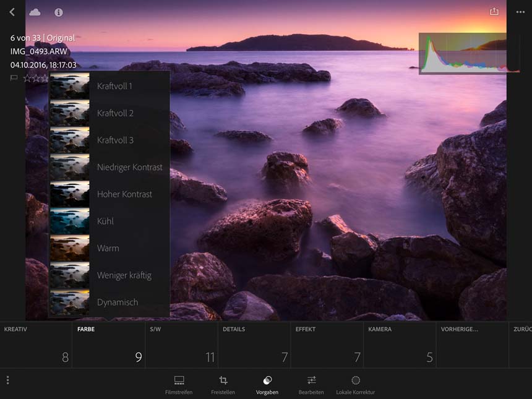Viewport: 532px width, 399px height.
Task: Expand the KREATIV preset group
Action: coord(36,344)
